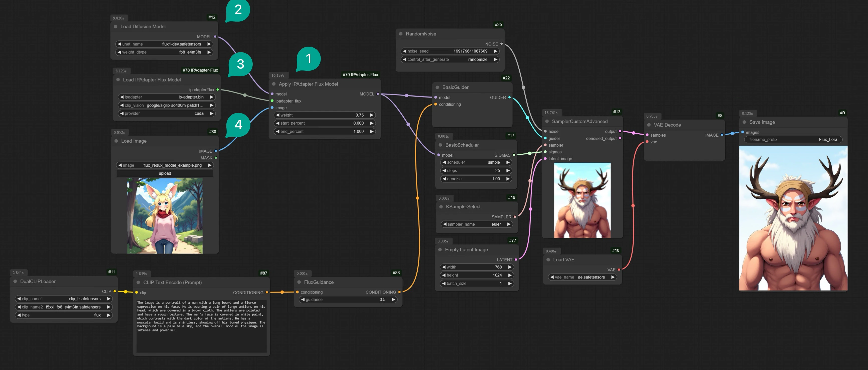Increase steps value with right arrow
The height and width of the screenshot is (370, 868).
coord(508,171)
